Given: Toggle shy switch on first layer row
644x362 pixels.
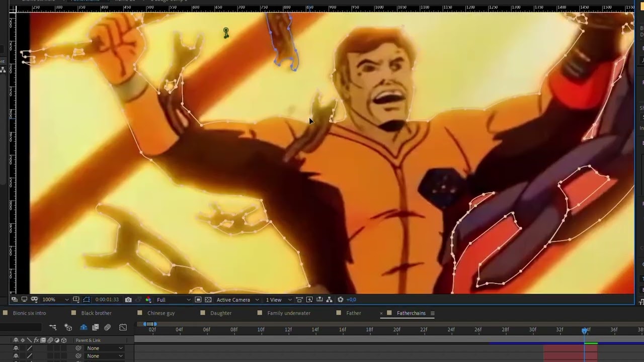Looking at the screenshot, I should pos(16,348).
